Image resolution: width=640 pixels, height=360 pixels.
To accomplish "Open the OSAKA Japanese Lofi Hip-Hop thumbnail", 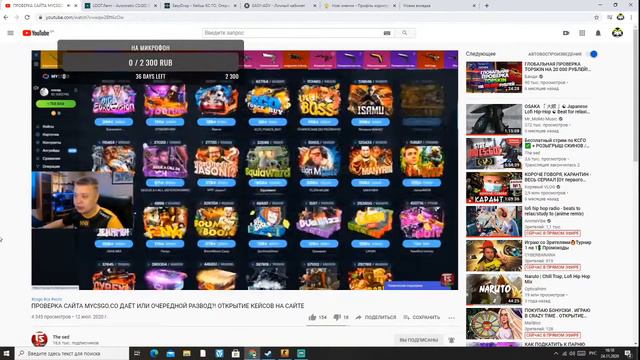I will point(494,119).
